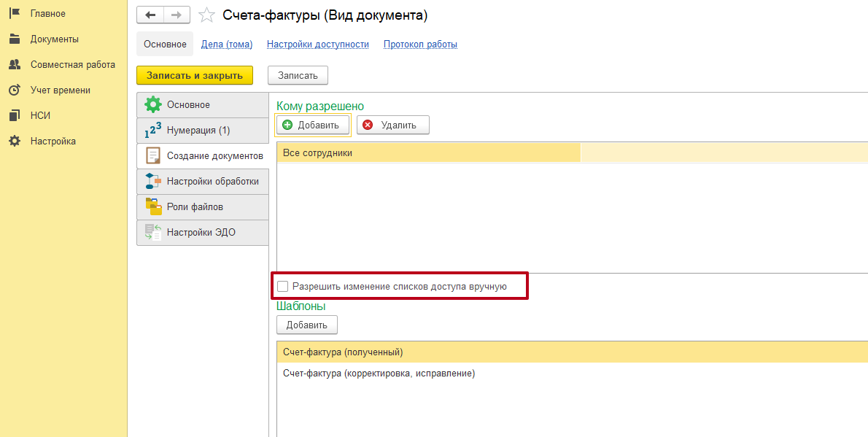Screen dimensions: 868x437
Task: Select template Счет-фактура (корректировка, исправление) row
Action: pos(379,374)
